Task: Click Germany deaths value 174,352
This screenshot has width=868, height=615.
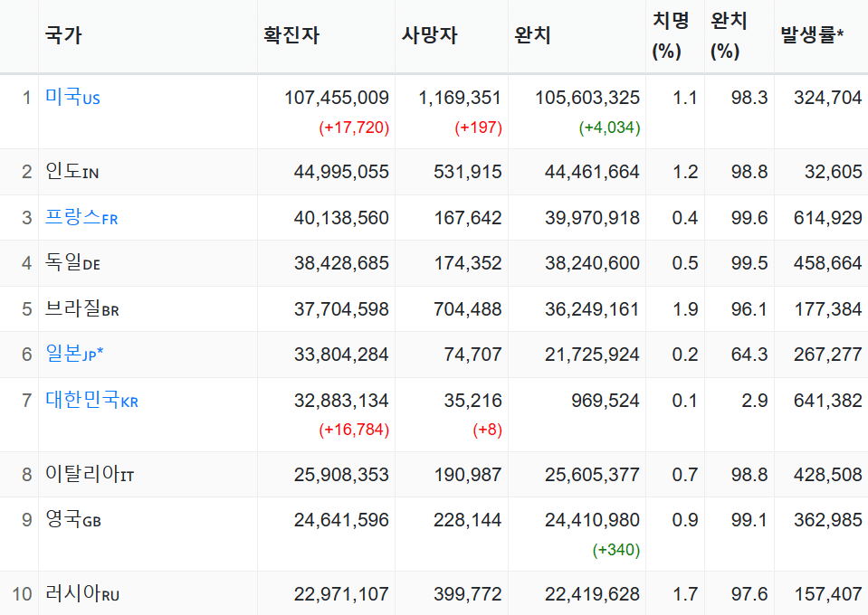Action: (x=468, y=263)
